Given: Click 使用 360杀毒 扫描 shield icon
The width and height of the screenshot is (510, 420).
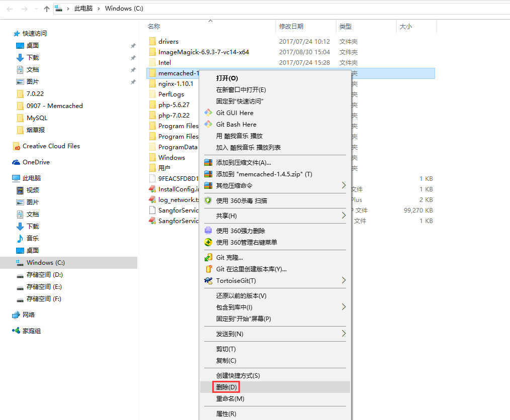Looking at the screenshot, I should (x=208, y=200).
